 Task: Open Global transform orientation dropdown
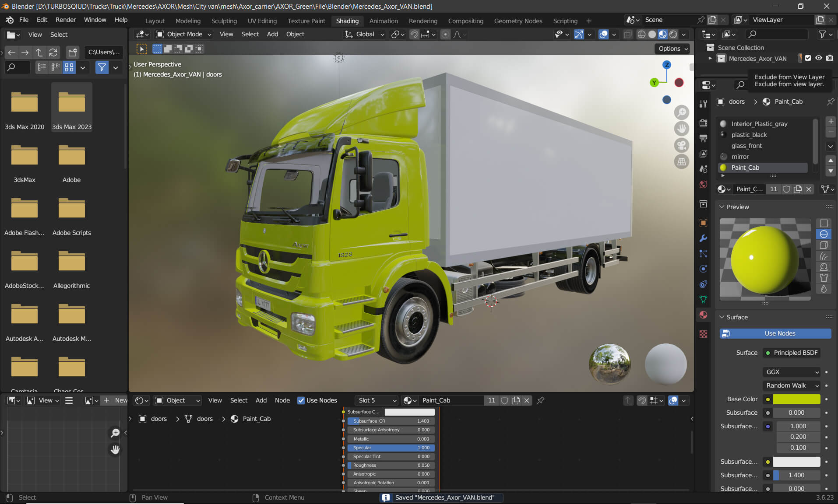tap(364, 34)
